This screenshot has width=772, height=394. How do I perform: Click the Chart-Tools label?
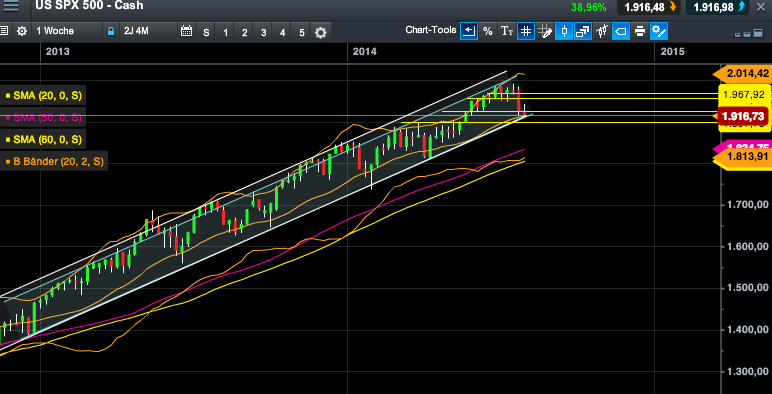[x=431, y=30]
